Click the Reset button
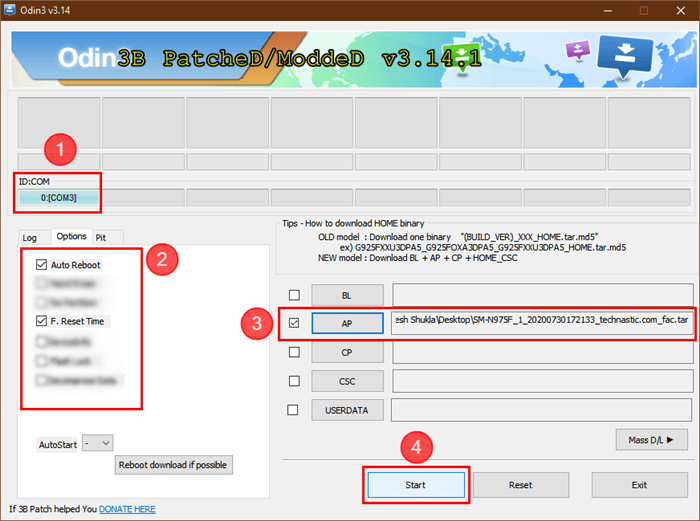Image resolution: width=700 pixels, height=521 pixels. 521,485
